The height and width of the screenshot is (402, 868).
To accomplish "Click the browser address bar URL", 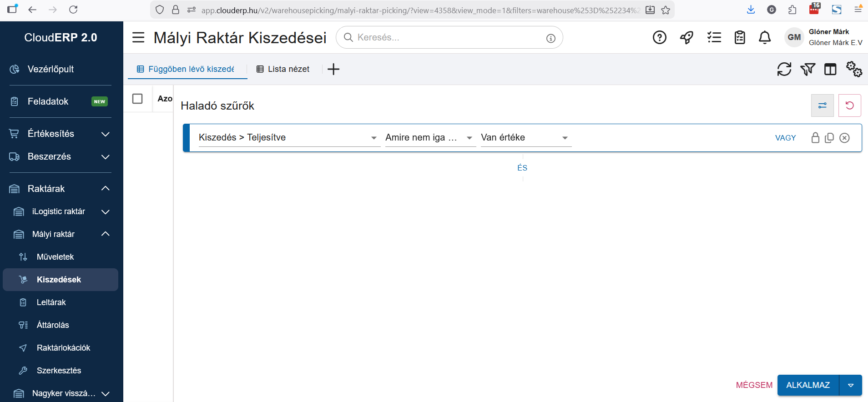I will [420, 10].
